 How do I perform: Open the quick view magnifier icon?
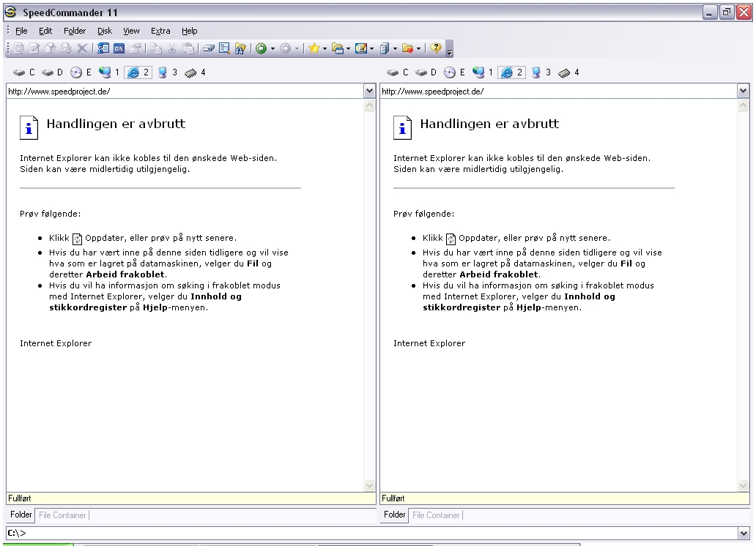tap(225, 48)
